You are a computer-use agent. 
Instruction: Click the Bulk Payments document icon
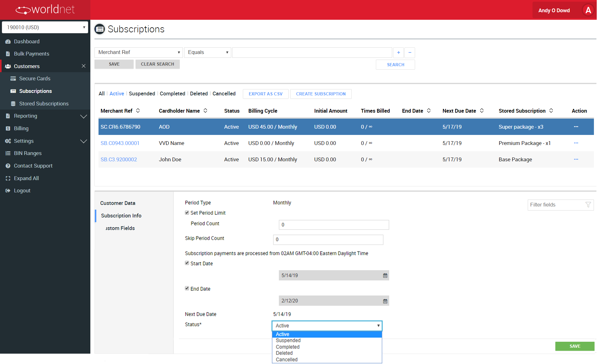point(8,54)
